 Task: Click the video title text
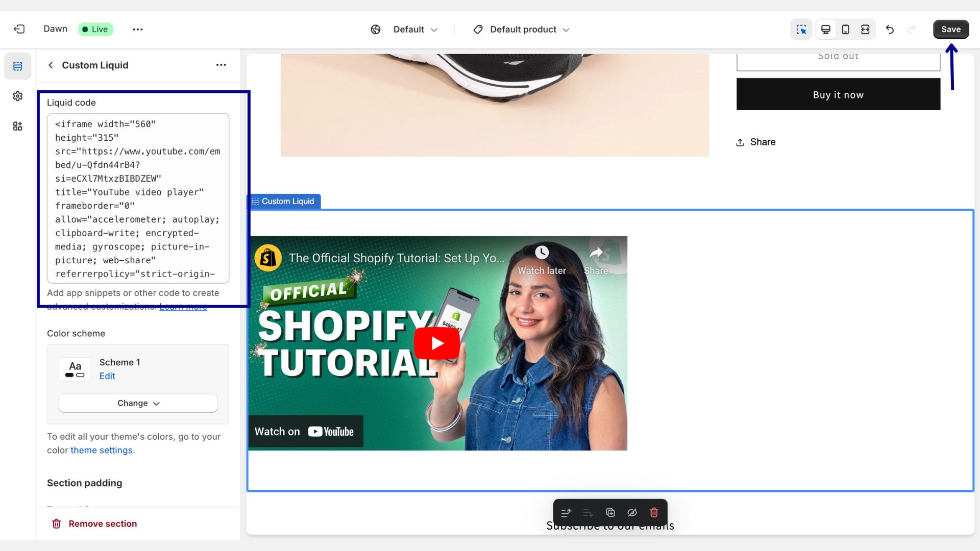point(396,258)
